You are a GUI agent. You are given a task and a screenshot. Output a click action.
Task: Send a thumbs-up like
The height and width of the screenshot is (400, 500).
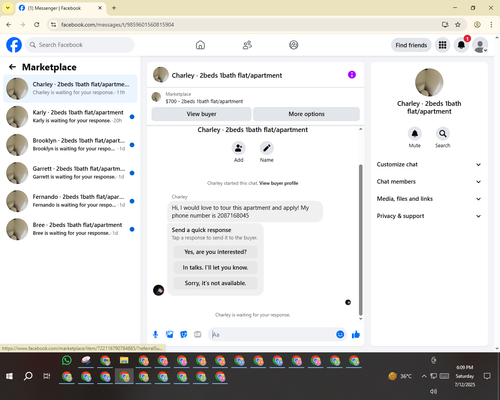click(x=356, y=334)
